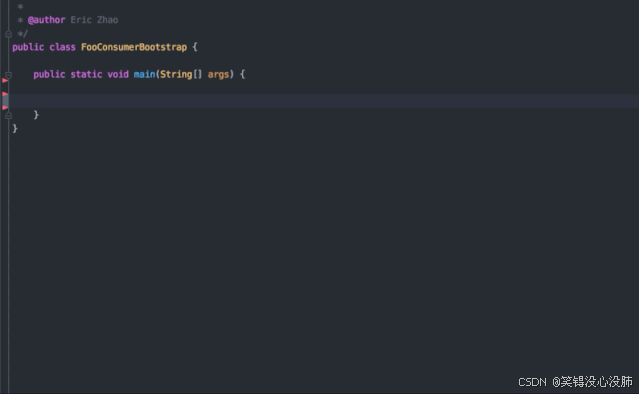639x394 pixels.
Task: Click the closing brace of the main method
Action: [36, 115]
